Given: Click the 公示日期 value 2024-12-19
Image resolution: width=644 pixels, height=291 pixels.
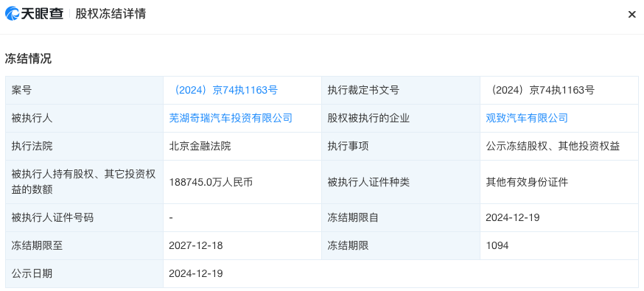Looking at the screenshot, I should [196, 273].
